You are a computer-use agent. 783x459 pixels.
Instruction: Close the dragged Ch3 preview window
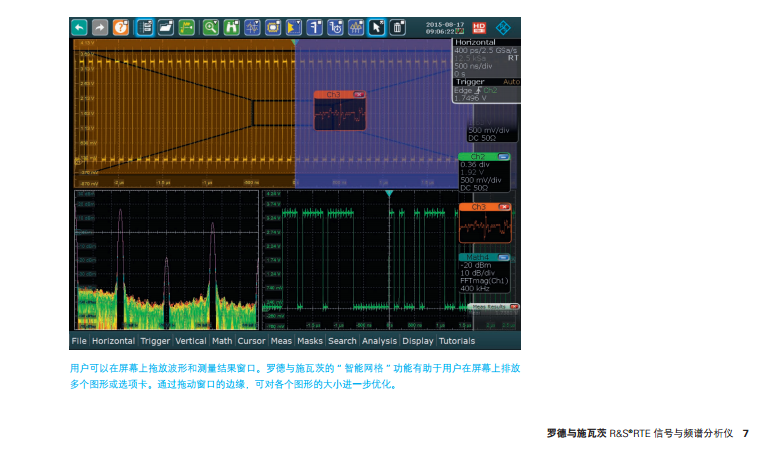(359, 94)
